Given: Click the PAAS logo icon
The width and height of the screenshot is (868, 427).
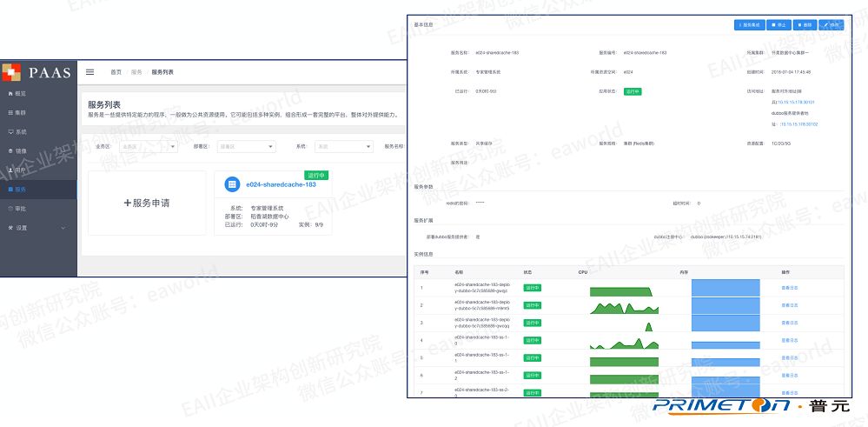Looking at the screenshot, I should pos(11,72).
